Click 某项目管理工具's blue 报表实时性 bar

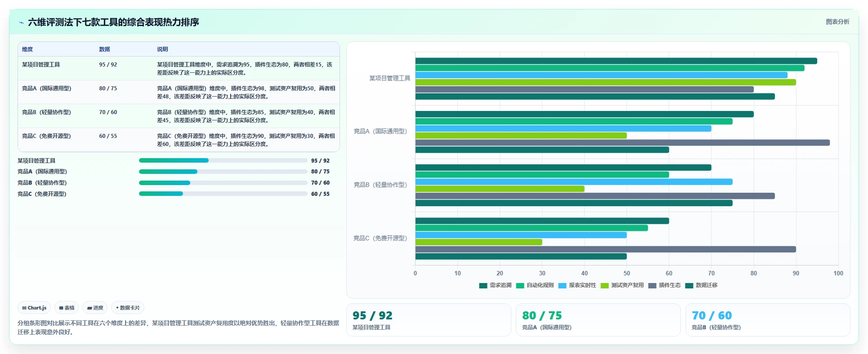(601, 75)
